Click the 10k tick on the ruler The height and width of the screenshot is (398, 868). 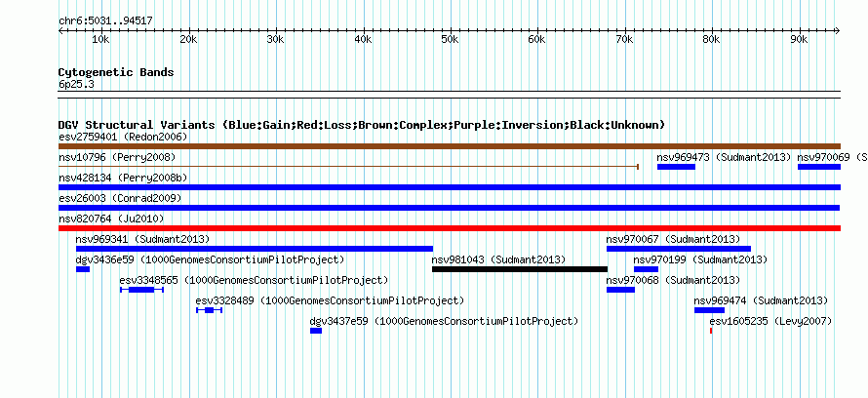click(x=100, y=39)
